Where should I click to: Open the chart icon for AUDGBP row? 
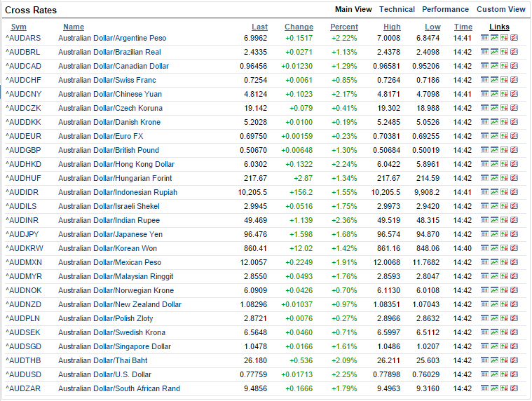(494, 150)
